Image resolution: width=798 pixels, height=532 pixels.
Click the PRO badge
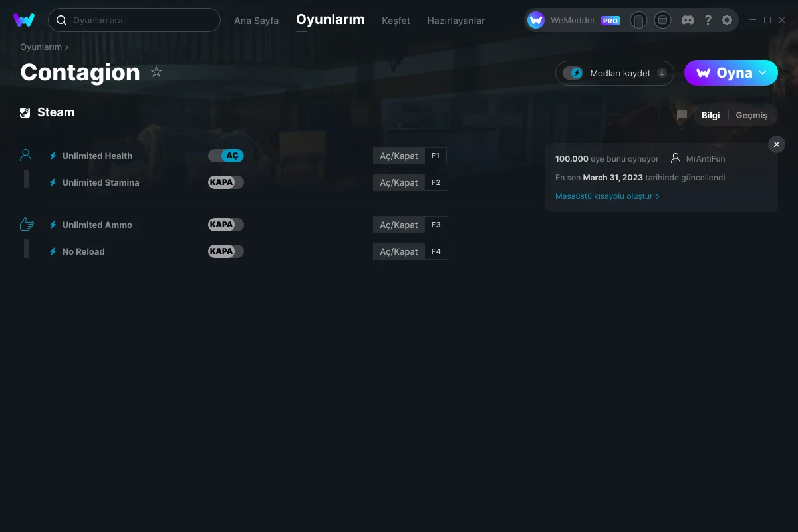click(x=610, y=21)
